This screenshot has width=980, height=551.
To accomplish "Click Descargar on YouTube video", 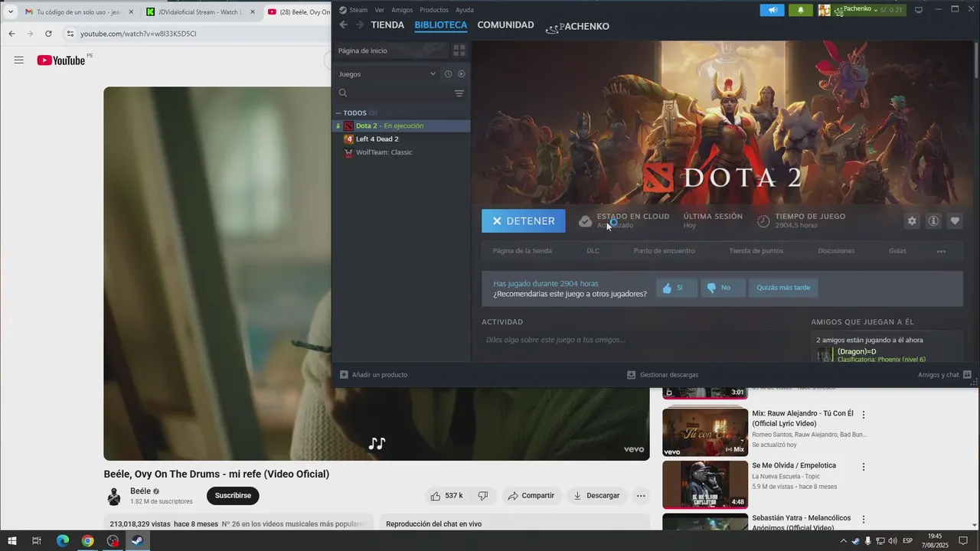I will tap(596, 496).
